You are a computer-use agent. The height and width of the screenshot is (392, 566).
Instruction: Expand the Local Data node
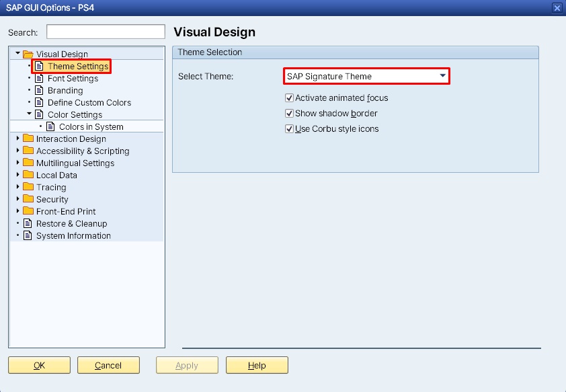[17, 175]
